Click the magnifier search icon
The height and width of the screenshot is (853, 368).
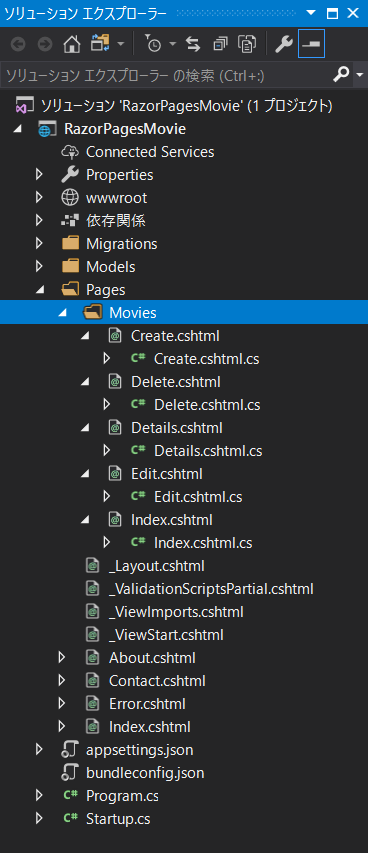pos(341,74)
